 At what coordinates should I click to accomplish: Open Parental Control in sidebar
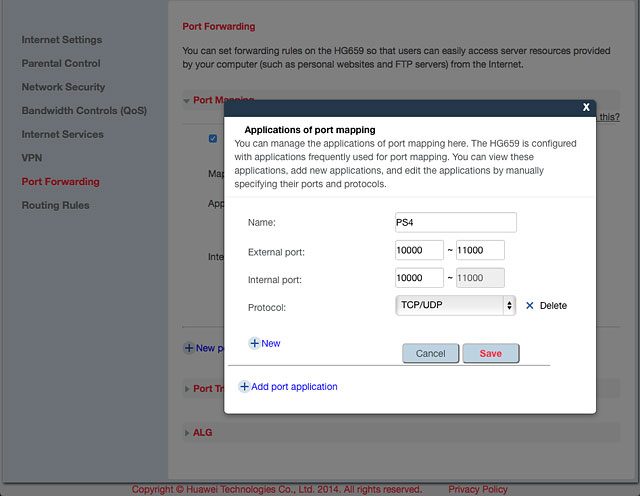click(x=61, y=64)
